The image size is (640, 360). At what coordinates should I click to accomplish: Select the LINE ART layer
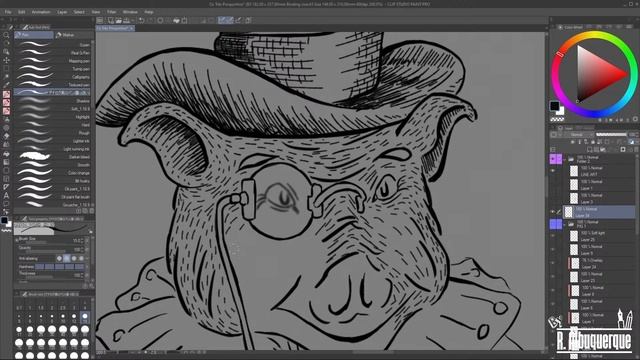pyautogui.click(x=602, y=171)
